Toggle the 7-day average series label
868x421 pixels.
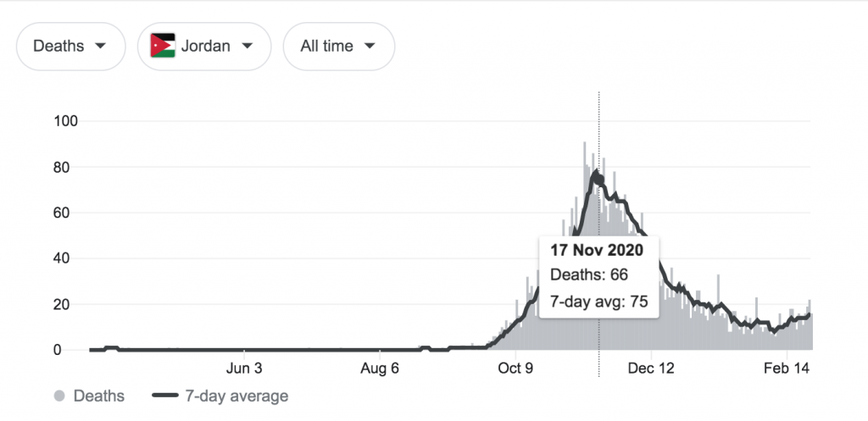(x=236, y=396)
